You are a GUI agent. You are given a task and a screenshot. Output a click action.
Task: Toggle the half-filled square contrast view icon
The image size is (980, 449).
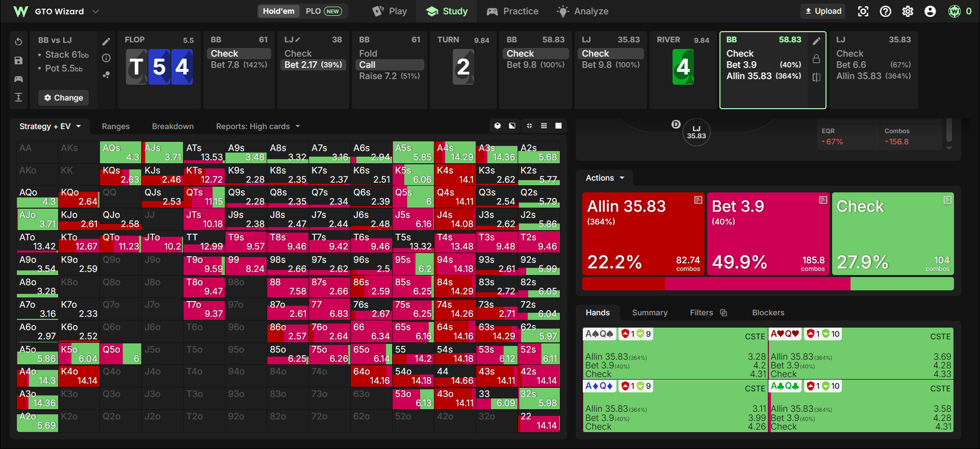512,126
